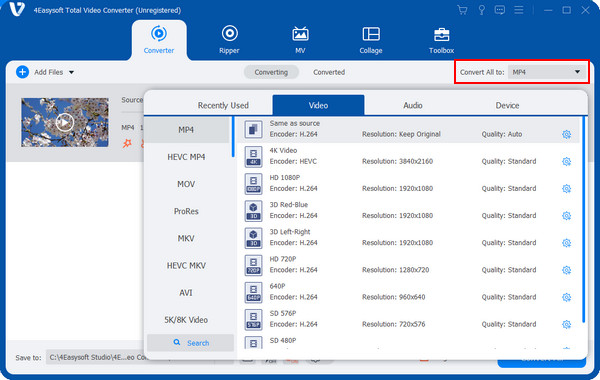Open settings gear for HD 1080P
Image resolution: width=600 pixels, height=380 pixels.
pyautogui.click(x=567, y=189)
